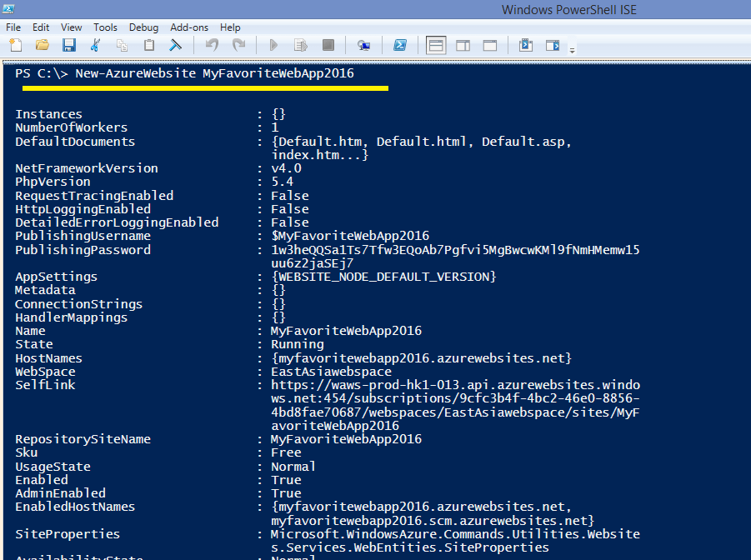Click the Show Command Add-on icon

tap(553, 45)
